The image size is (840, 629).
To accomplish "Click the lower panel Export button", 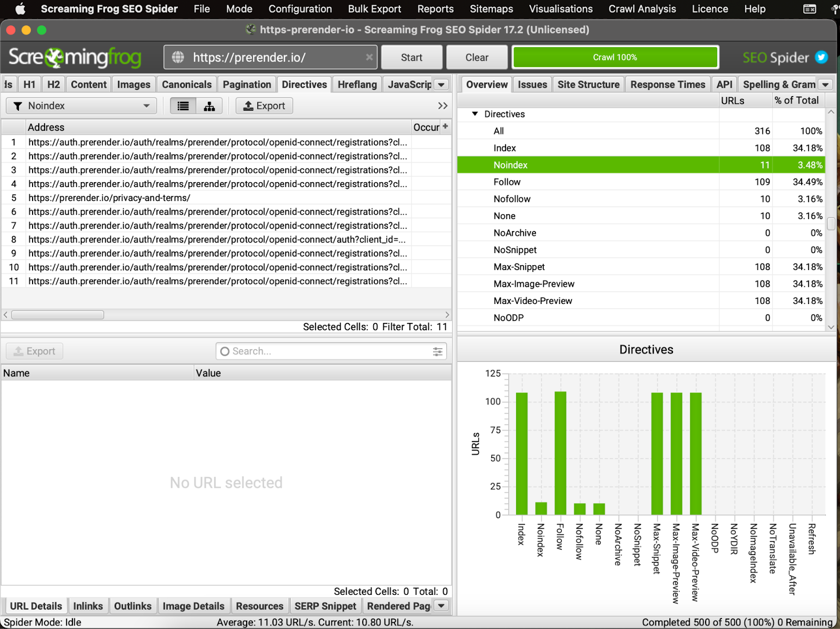I will 35,351.
